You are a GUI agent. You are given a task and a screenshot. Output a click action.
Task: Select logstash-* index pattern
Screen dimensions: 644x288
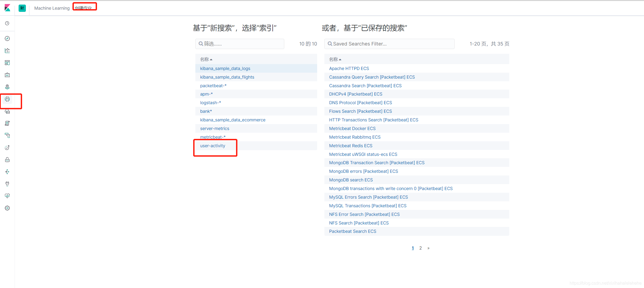click(210, 103)
